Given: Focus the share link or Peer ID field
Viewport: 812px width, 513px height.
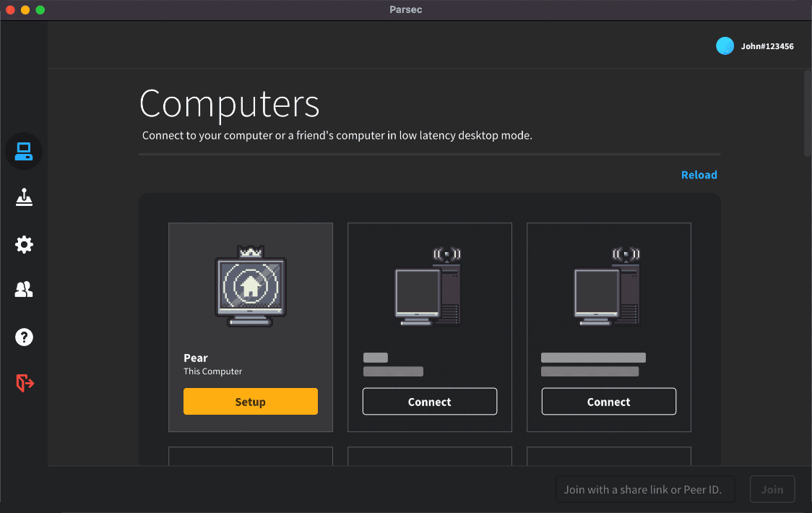Looking at the screenshot, I should [x=644, y=489].
